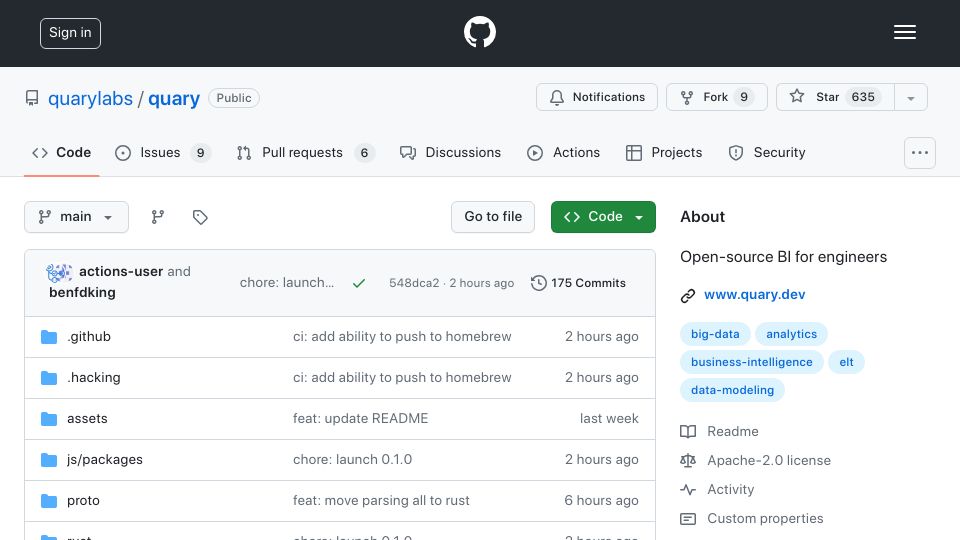Open commit hash 548dca2

click(x=414, y=283)
